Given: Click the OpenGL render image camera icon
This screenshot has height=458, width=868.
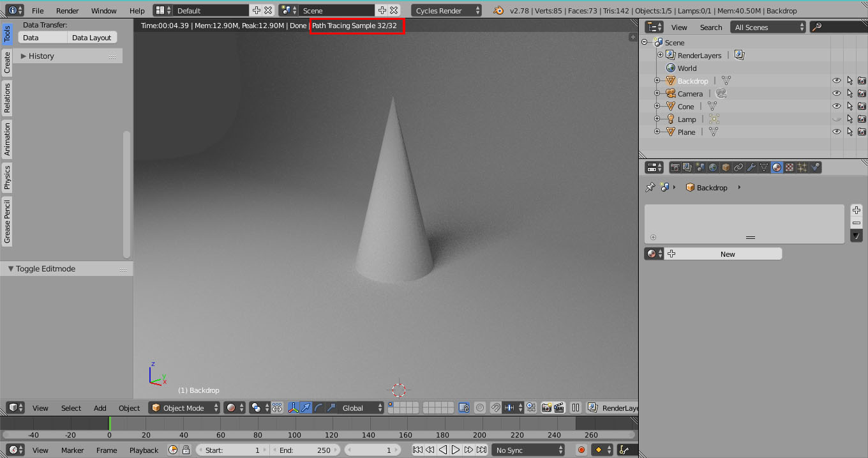Looking at the screenshot, I should (546, 408).
